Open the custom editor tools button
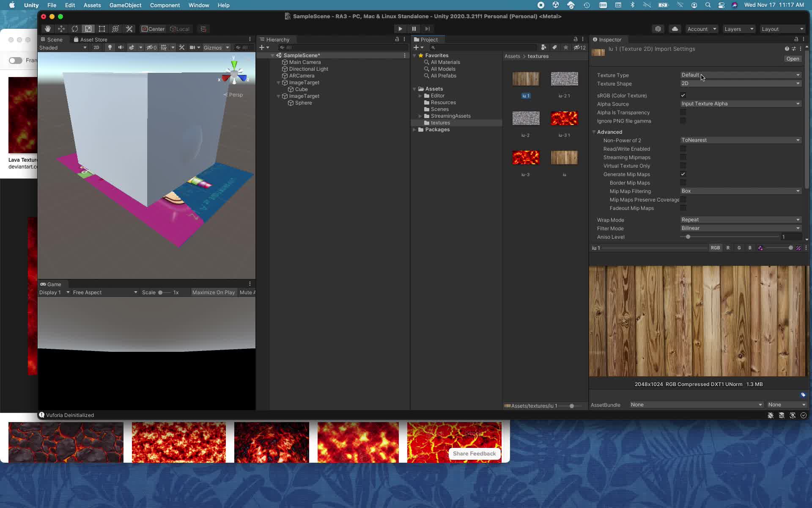The image size is (812, 508). (129, 29)
